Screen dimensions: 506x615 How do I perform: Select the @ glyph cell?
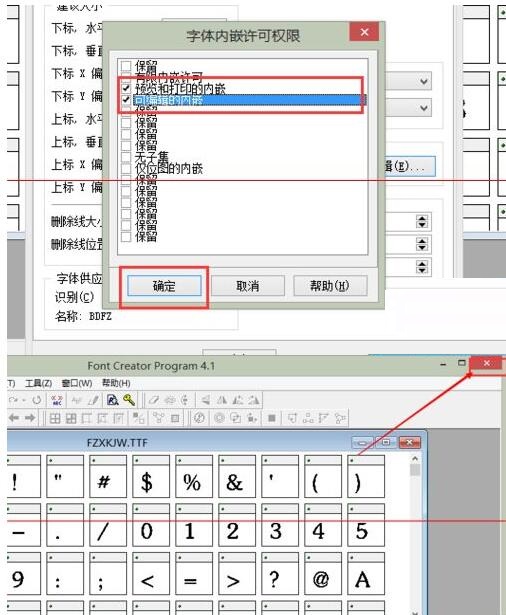[x=322, y=573]
